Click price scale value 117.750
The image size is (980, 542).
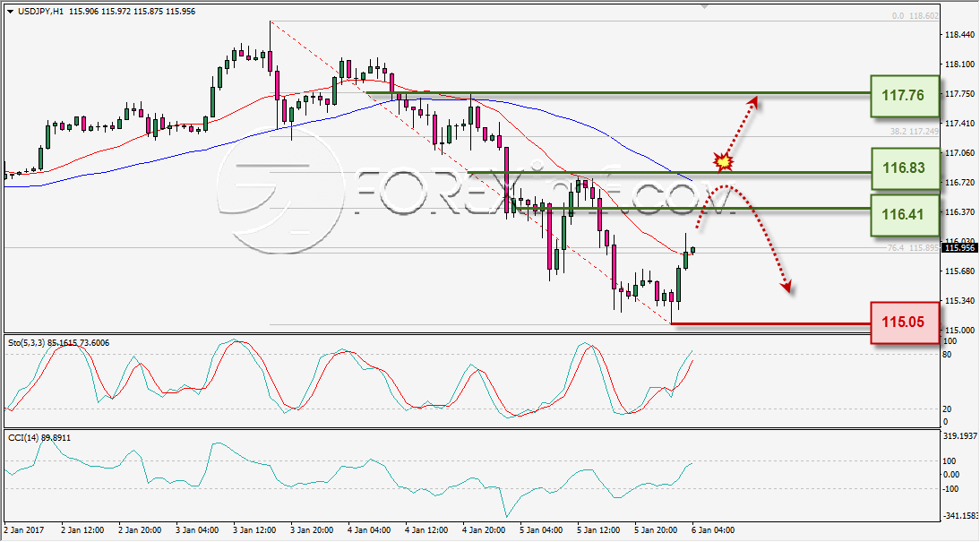pyautogui.click(x=960, y=94)
